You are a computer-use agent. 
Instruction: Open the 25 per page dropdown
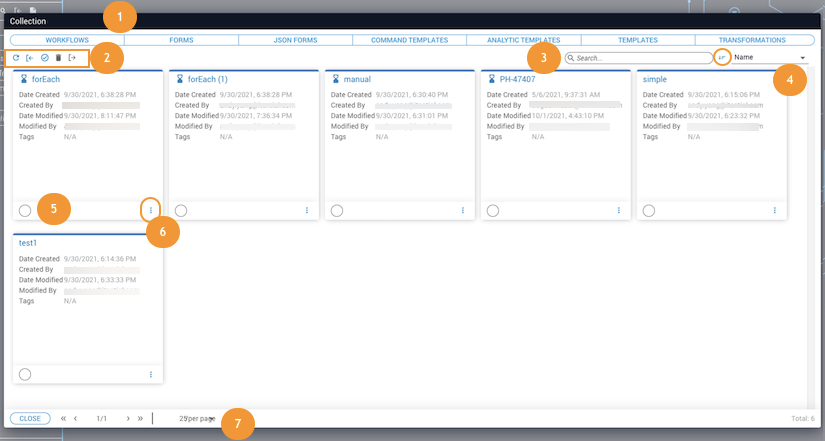coord(197,418)
